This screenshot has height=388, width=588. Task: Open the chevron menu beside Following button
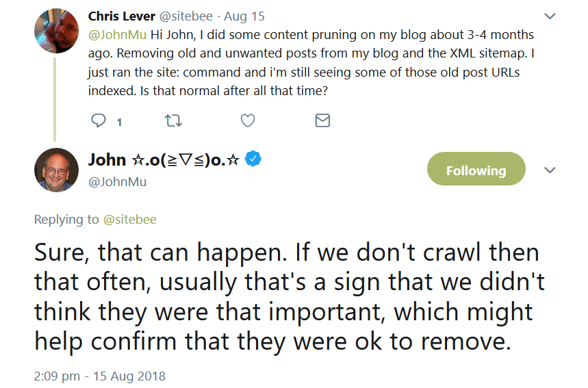pyautogui.click(x=549, y=170)
